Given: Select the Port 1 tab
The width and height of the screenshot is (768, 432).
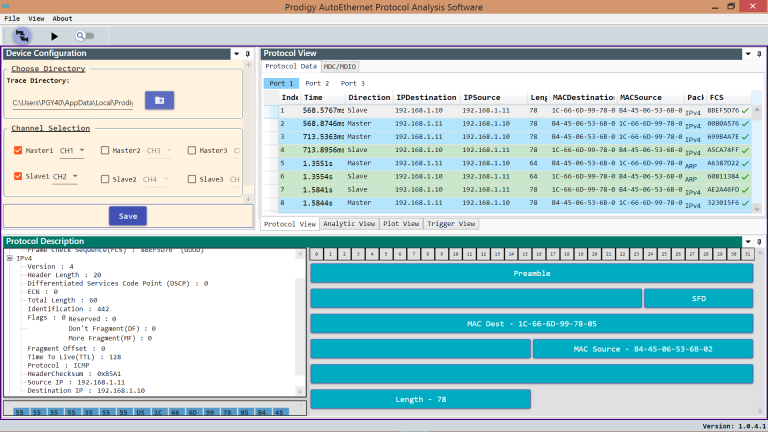Looking at the screenshot, I should [281, 83].
